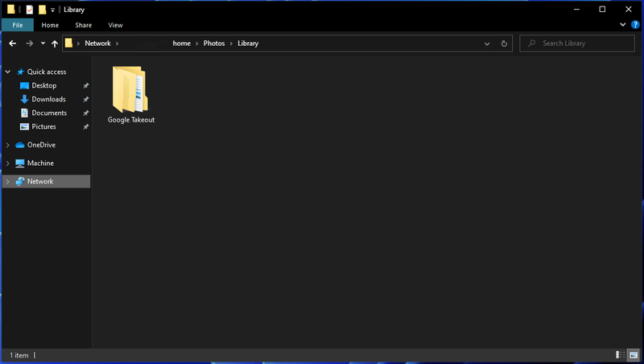644x364 pixels.
Task: Open the dropdown arrow after home breadcrumb
Action: 196,43
